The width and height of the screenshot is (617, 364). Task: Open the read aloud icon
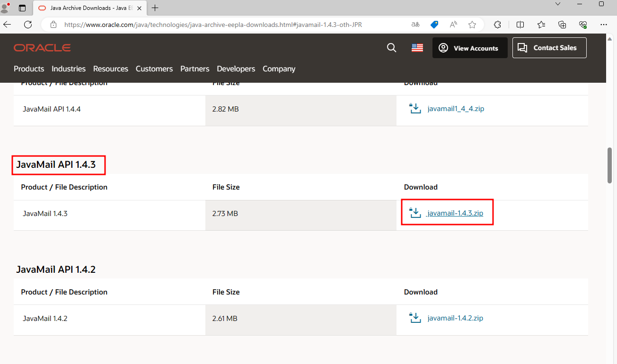coord(453,25)
